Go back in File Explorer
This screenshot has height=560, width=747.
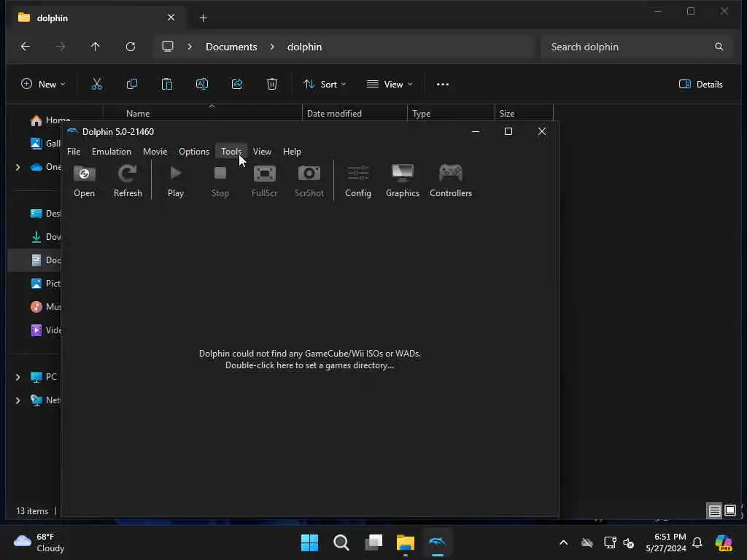click(26, 47)
